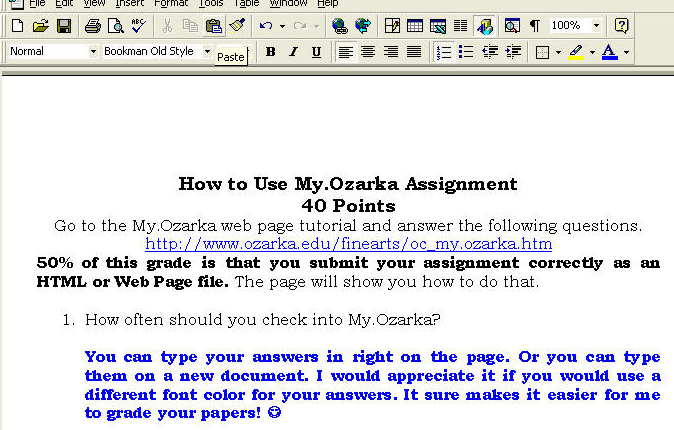Screen dimensions: 674x430
Task: Click the "40 Points" heading line
Action: pyautogui.click(x=349, y=206)
